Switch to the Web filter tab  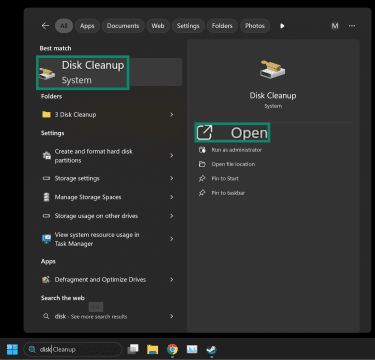click(158, 26)
